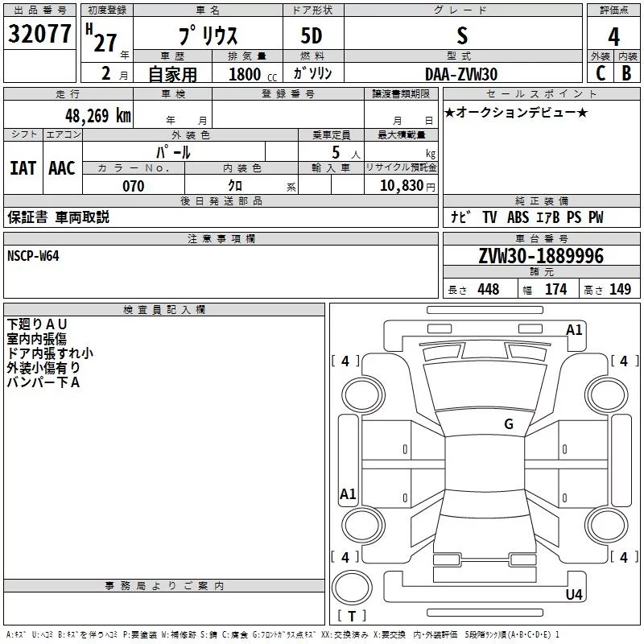Select the height value 149

click(620, 289)
